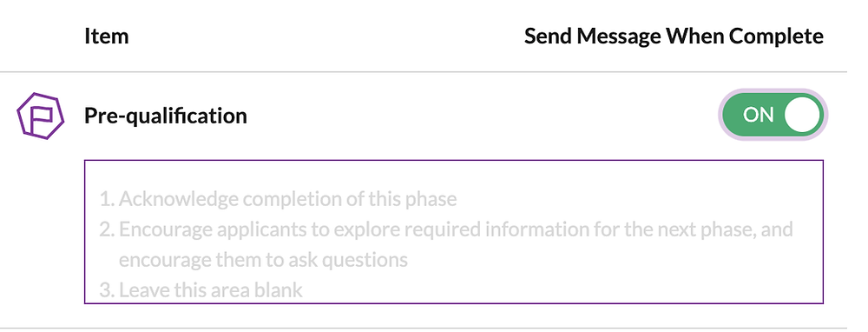Click the Item column header
868x332 pixels.
(106, 37)
